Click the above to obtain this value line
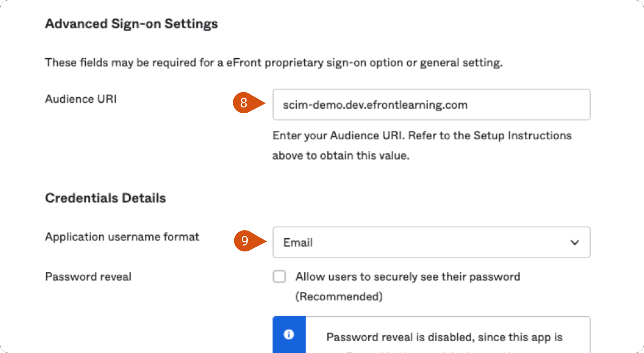Viewport: 644px width, 353px height. click(341, 156)
